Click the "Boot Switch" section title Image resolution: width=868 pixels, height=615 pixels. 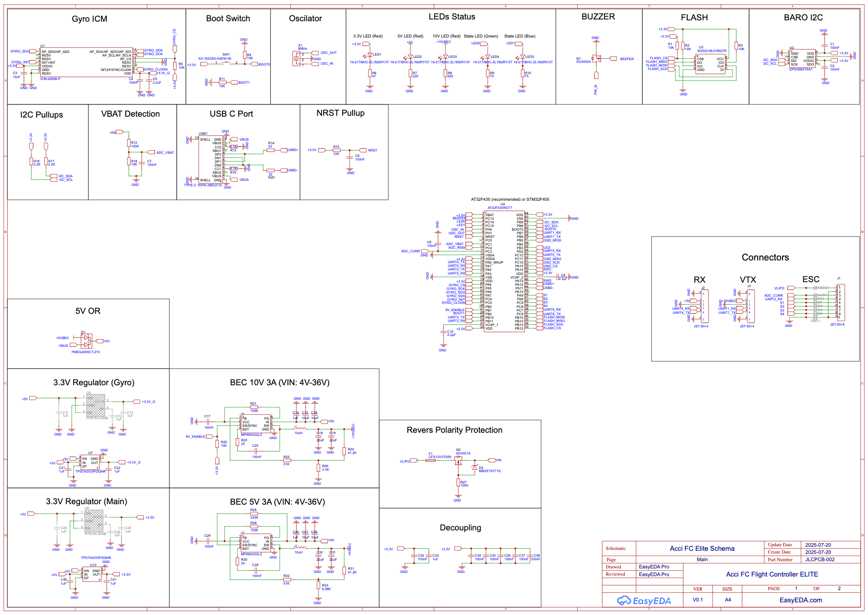click(228, 19)
